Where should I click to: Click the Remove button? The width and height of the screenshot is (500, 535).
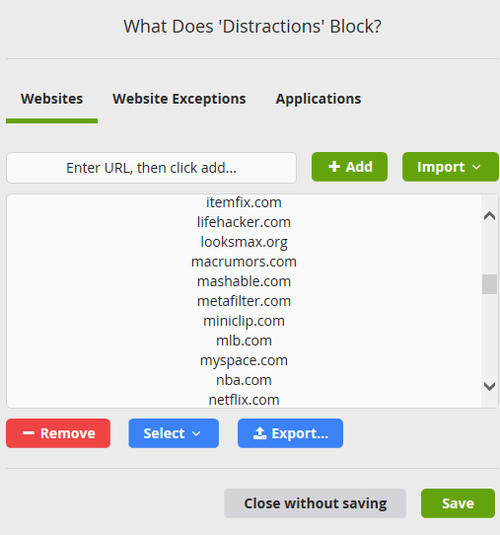pos(58,433)
